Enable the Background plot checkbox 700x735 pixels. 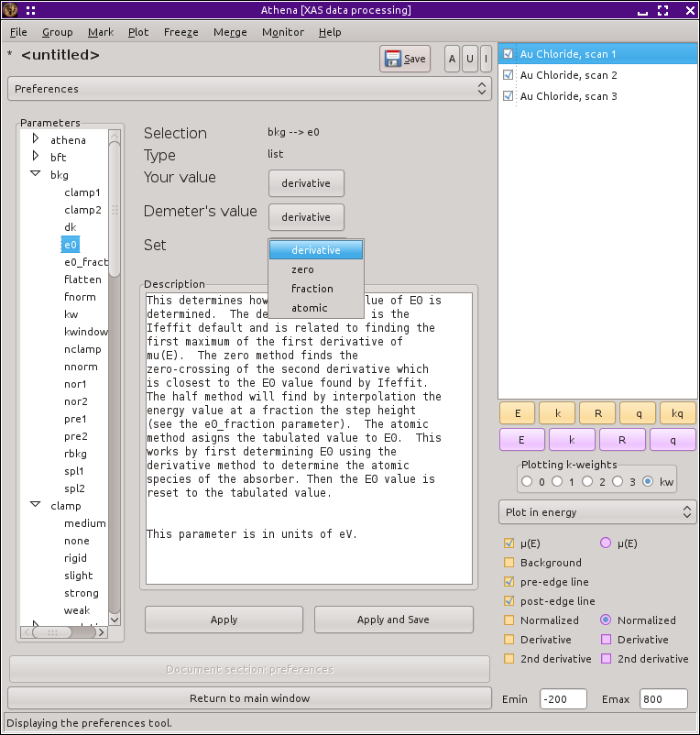[x=509, y=563]
